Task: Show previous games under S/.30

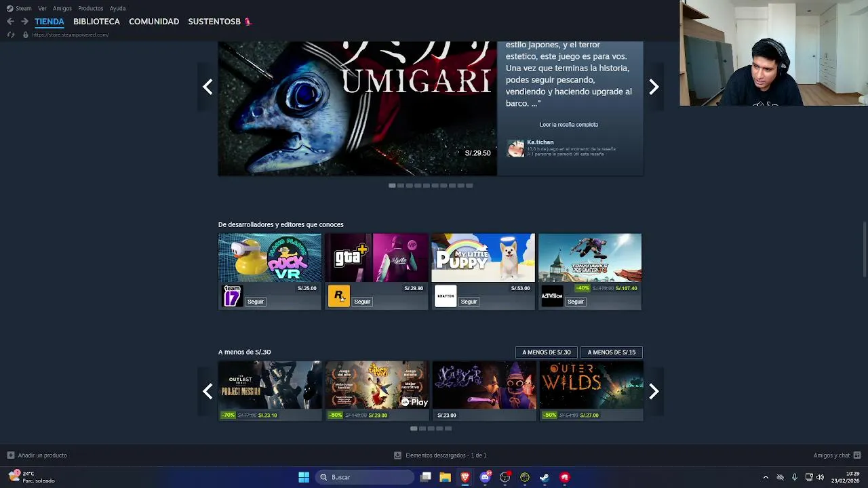Action: tap(208, 391)
